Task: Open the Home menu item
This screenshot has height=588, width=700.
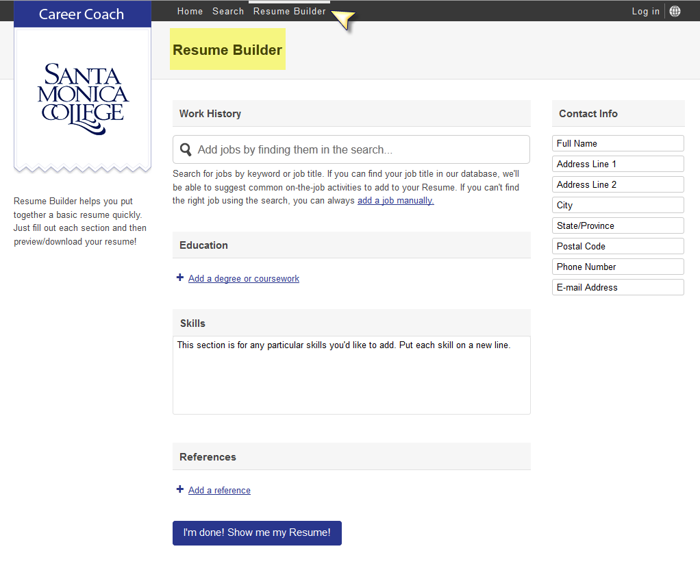Action: click(x=190, y=10)
